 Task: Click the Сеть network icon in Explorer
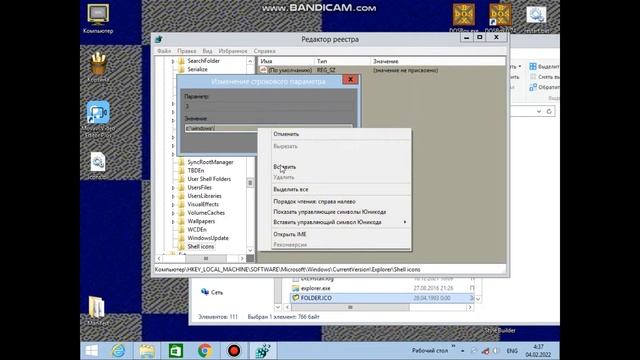[x=205, y=292]
